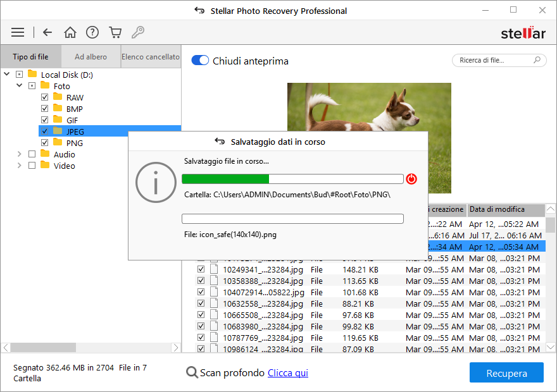Uncheck the PNG folder checkbox

click(44, 143)
